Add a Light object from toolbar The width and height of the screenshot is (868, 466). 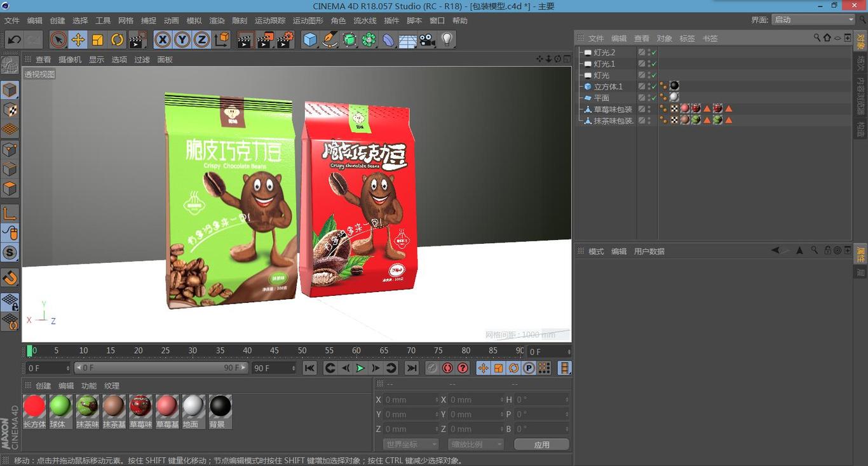(x=447, y=40)
